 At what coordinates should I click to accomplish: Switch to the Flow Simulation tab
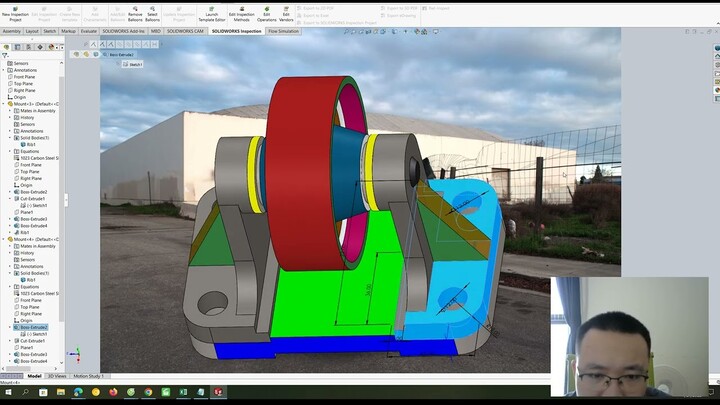[283, 31]
